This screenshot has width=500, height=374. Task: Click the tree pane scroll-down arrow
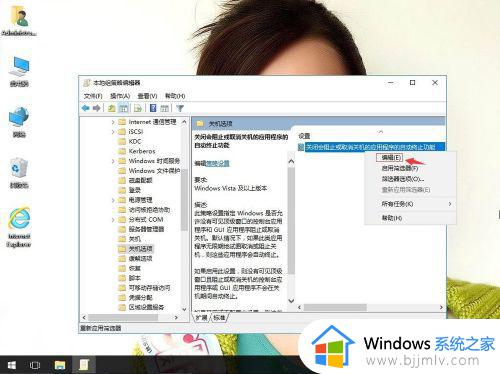184,309
